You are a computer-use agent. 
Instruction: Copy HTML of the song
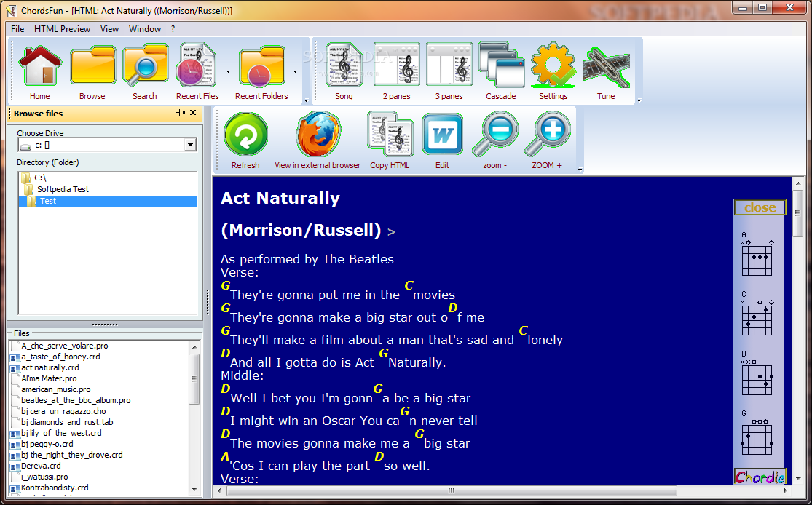click(390, 135)
